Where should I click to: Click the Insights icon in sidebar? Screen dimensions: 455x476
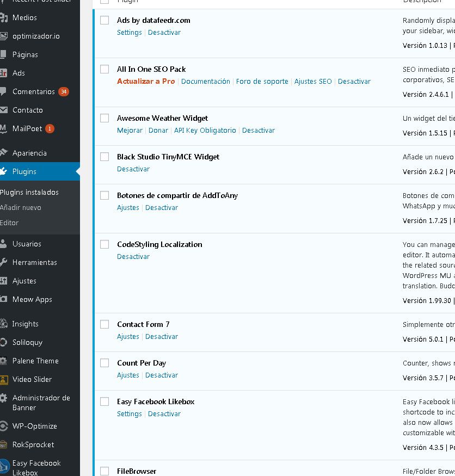point(4,324)
